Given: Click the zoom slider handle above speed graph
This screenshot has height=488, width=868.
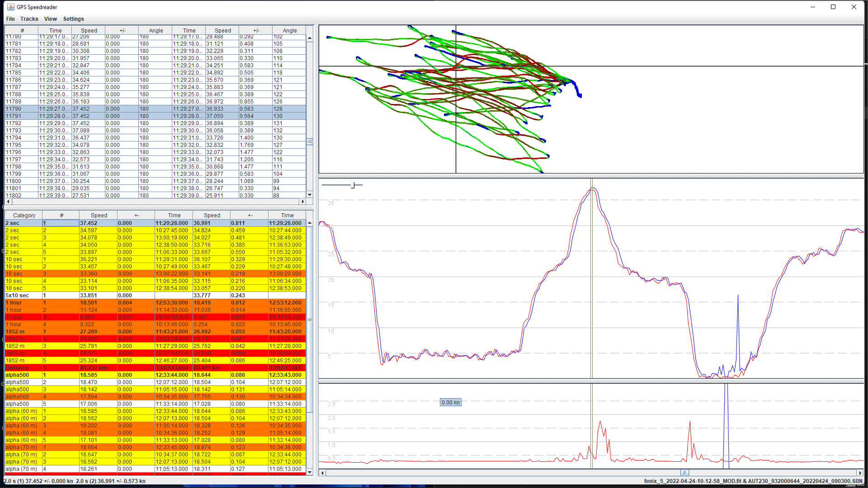Looking at the screenshot, I should pos(353,185).
